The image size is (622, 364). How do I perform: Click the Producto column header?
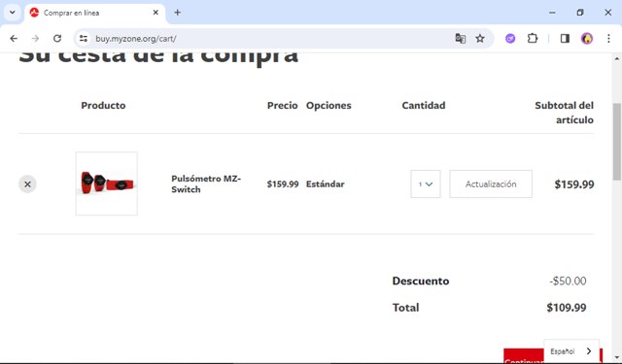103,106
